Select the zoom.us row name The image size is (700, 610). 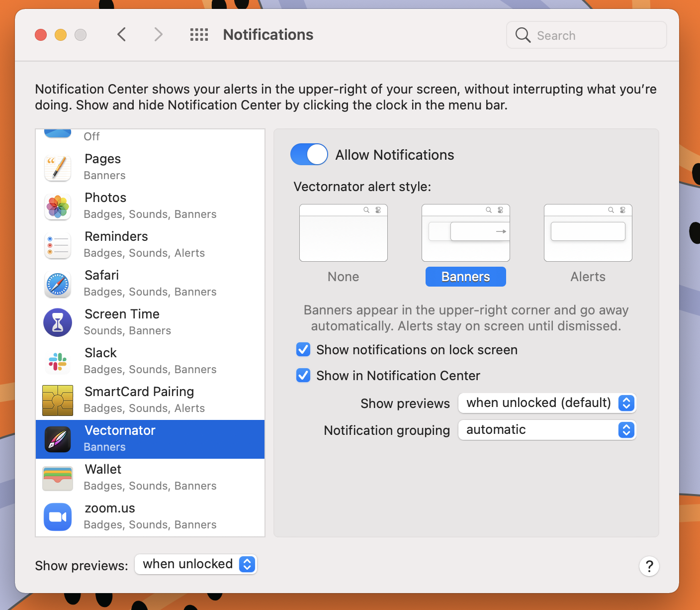point(110,508)
